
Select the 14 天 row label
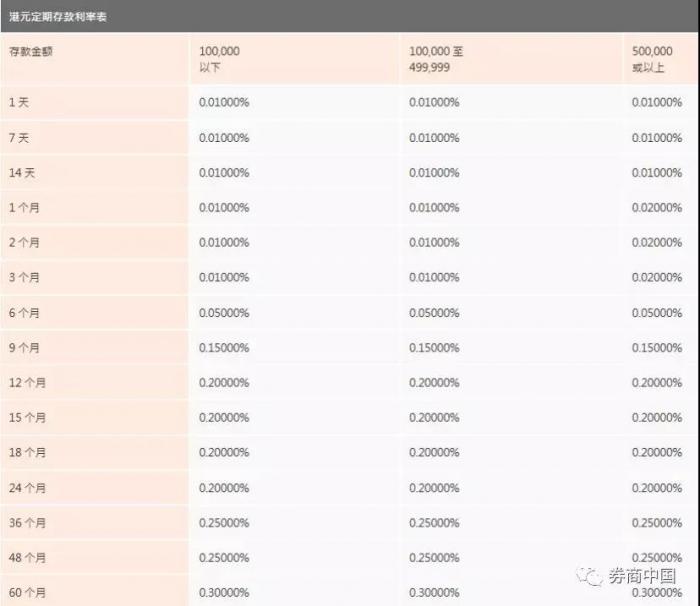[24, 173]
